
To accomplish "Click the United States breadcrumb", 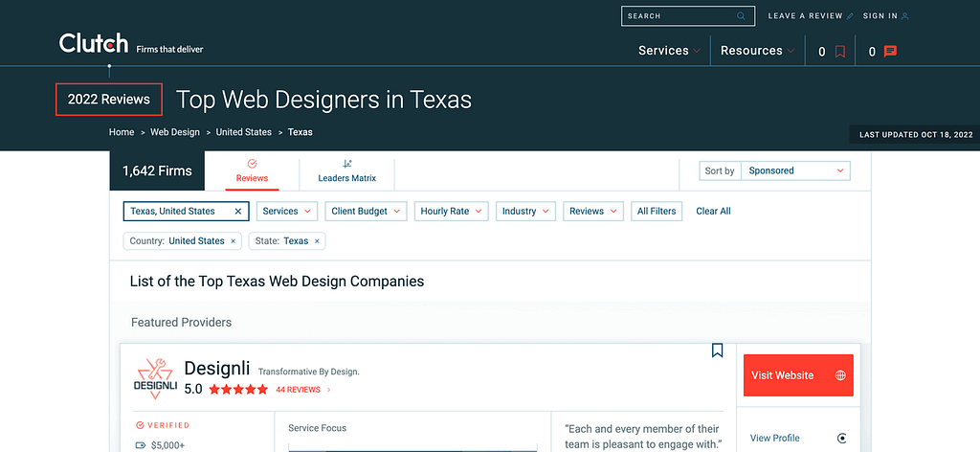I will 244,132.
